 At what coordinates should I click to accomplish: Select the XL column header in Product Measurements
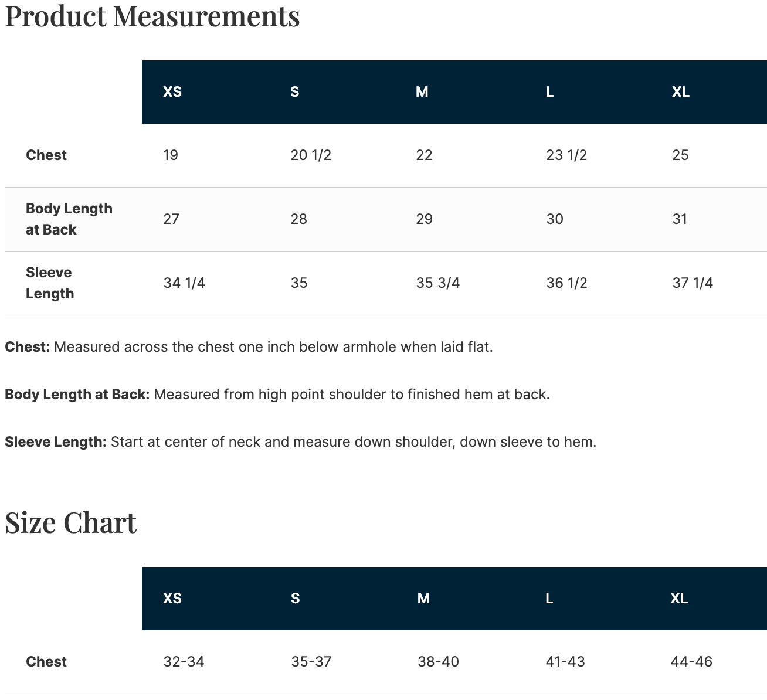point(681,92)
